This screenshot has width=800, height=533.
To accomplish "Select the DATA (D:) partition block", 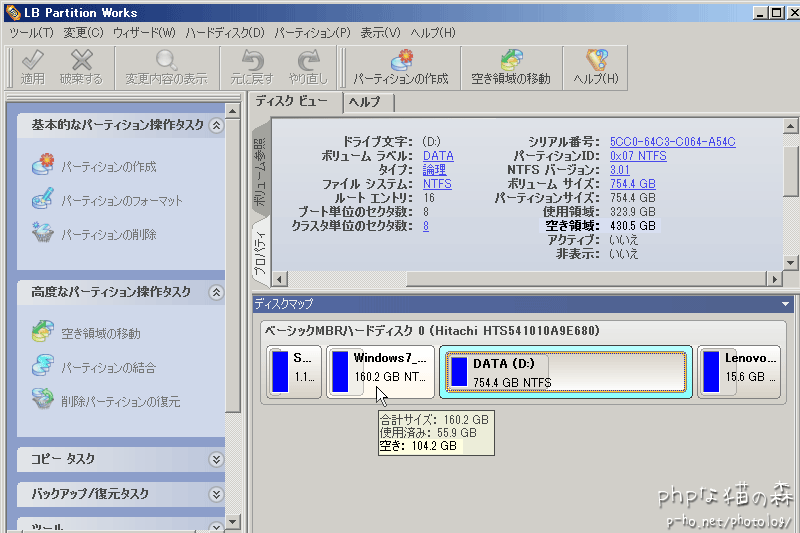I will (x=563, y=371).
